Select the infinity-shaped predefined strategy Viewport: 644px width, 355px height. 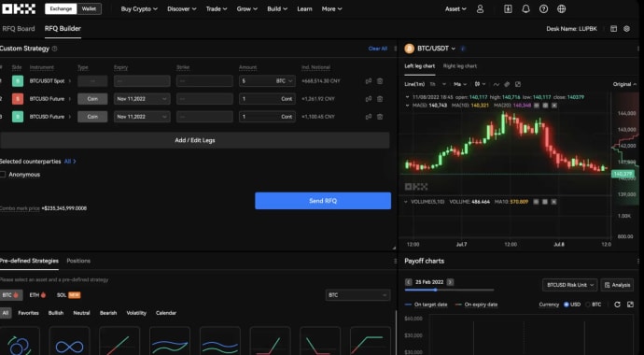point(69,341)
